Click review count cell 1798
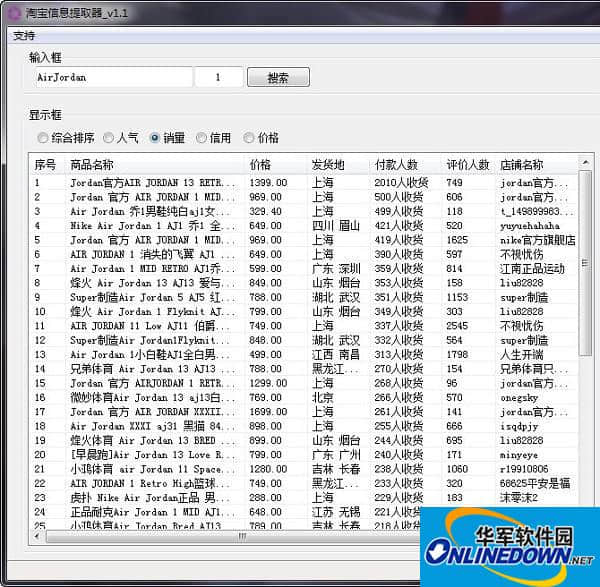This screenshot has height=587, width=600. 457,354
